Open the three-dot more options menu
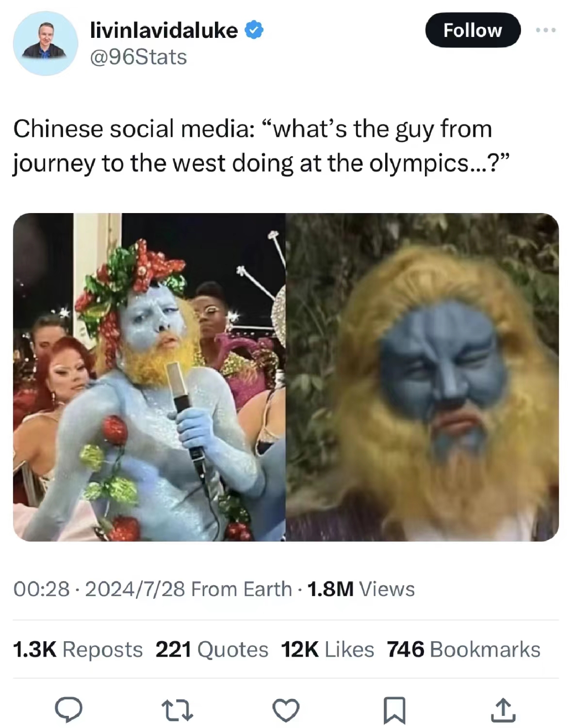The width and height of the screenshot is (572, 728). (546, 30)
